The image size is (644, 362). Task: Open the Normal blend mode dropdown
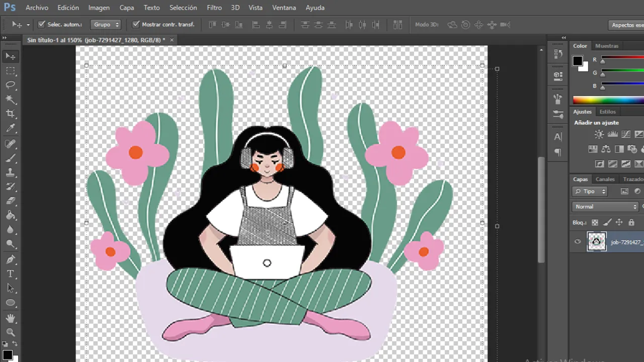[x=605, y=207]
